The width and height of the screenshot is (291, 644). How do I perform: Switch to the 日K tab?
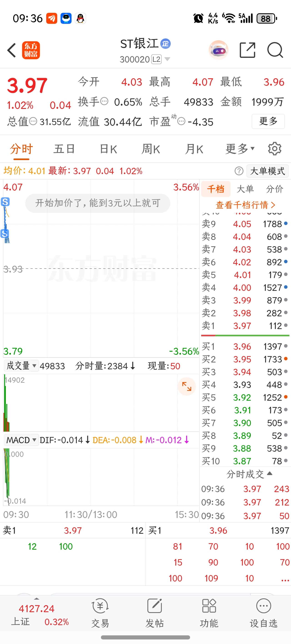[x=108, y=149]
